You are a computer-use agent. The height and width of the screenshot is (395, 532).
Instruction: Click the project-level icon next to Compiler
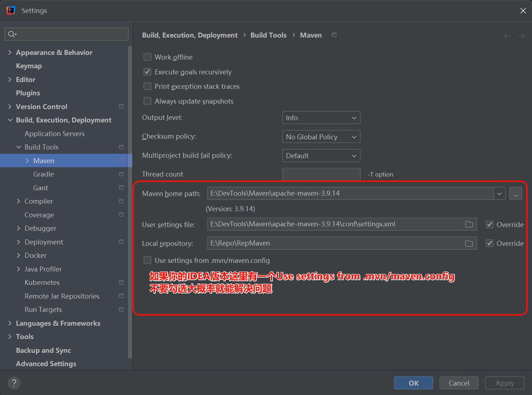121,201
